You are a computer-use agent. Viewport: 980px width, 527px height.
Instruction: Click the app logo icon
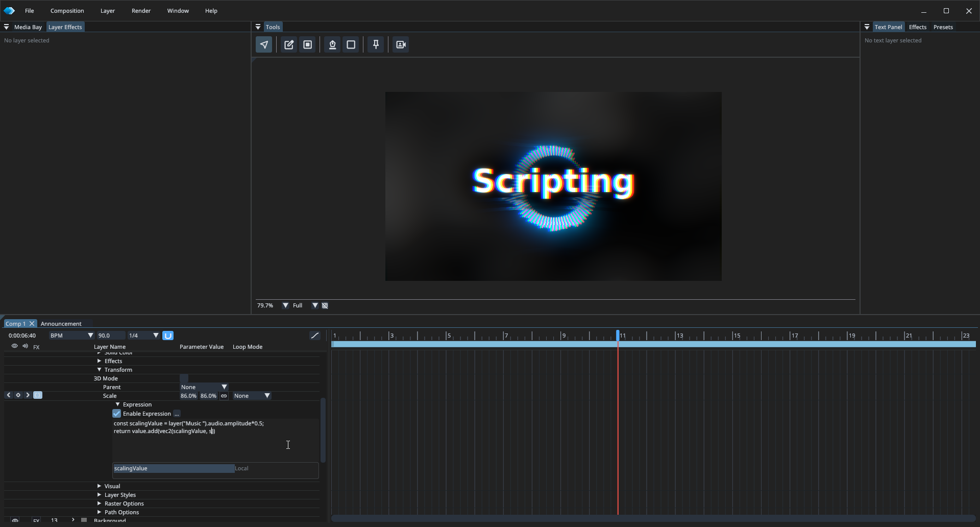[9, 11]
